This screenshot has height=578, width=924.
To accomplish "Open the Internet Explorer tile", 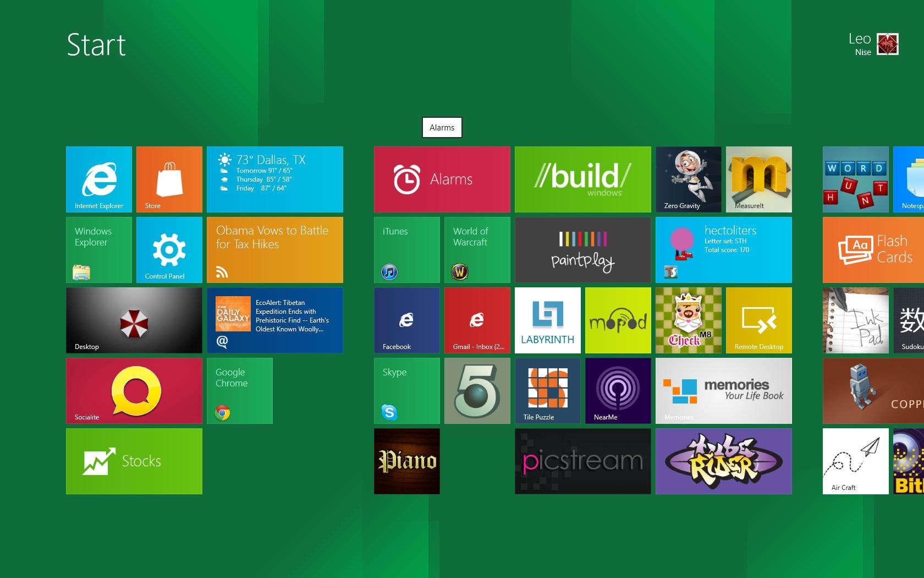I will tap(99, 179).
